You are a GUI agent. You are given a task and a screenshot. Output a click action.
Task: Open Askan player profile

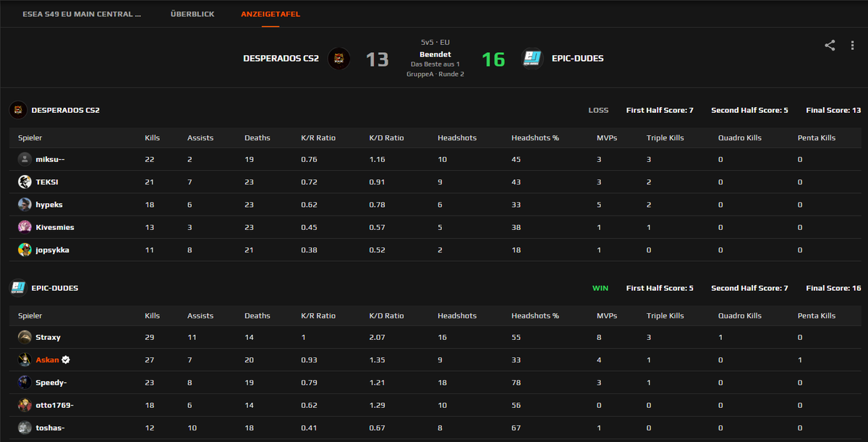[x=47, y=360]
